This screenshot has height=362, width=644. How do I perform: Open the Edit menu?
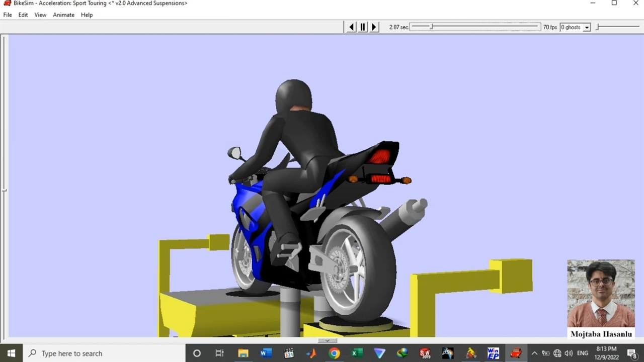tap(23, 15)
